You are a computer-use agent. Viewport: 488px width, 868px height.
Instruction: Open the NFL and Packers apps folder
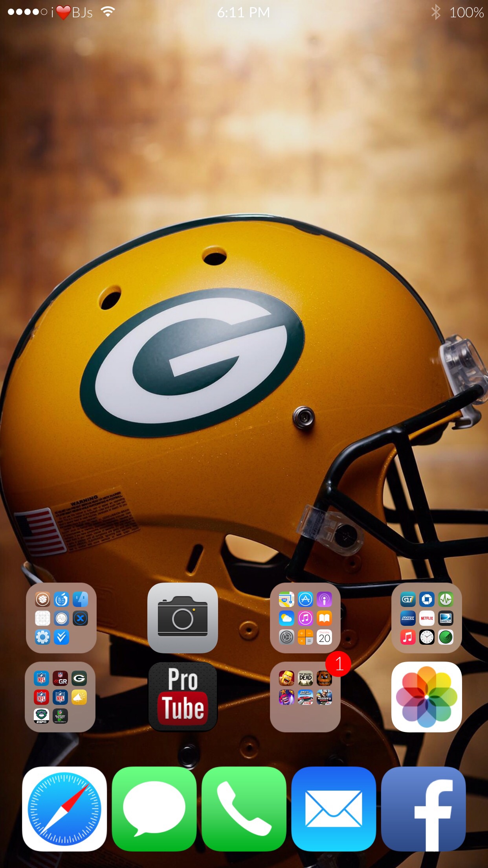[x=60, y=697]
